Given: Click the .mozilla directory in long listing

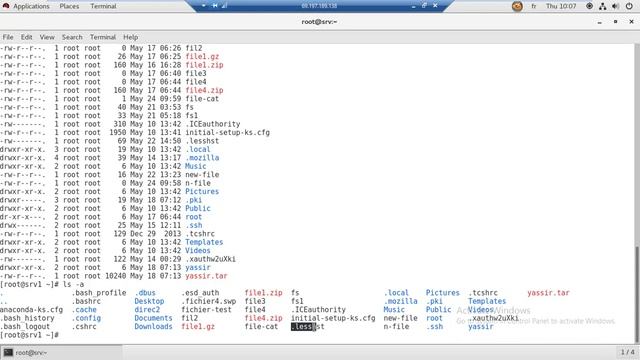Looking at the screenshot, I should point(202,158).
